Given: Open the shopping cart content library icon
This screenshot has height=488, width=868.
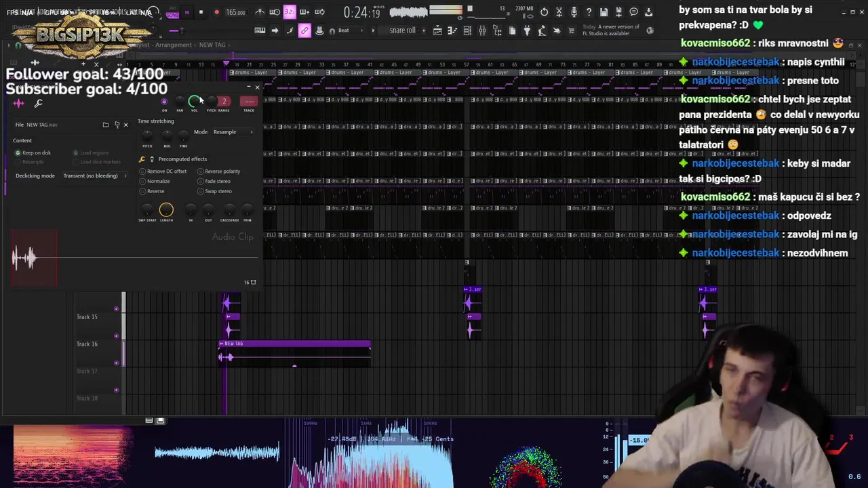Looking at the screenshot, I should coord(571,30).
